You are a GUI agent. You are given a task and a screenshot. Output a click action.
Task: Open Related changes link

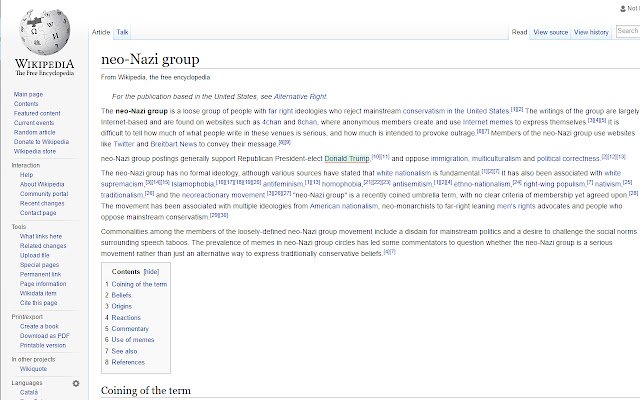click(43, 246)
